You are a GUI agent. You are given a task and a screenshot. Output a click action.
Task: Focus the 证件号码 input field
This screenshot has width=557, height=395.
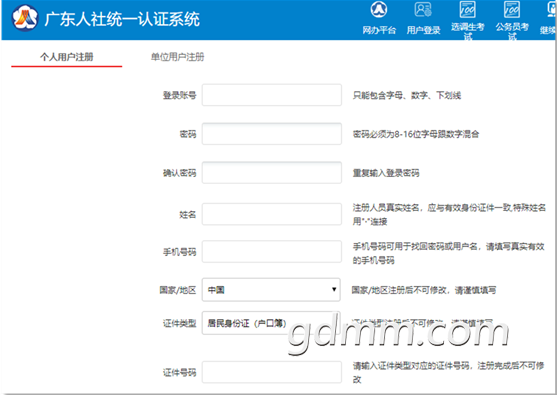coord(272,372)
